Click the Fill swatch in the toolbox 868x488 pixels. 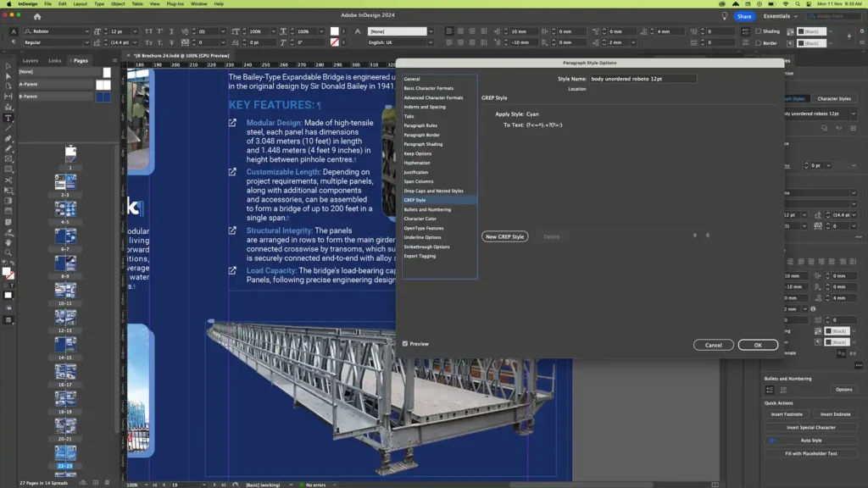coord(6,272)
